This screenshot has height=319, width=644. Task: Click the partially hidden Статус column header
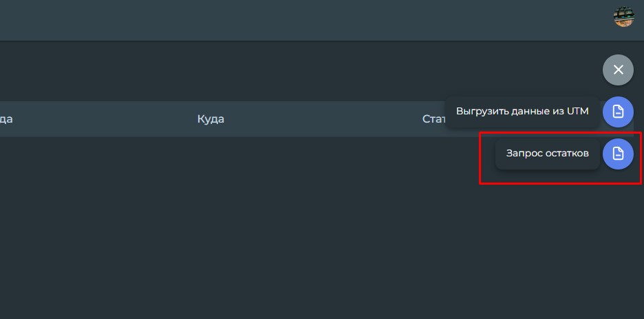pos(434,119)
